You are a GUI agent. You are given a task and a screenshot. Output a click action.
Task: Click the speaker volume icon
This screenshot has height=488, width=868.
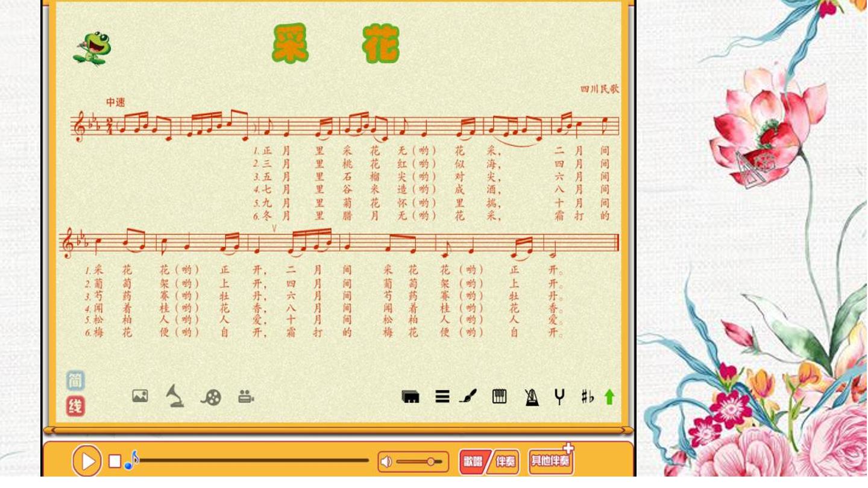(x=386, y=461)
